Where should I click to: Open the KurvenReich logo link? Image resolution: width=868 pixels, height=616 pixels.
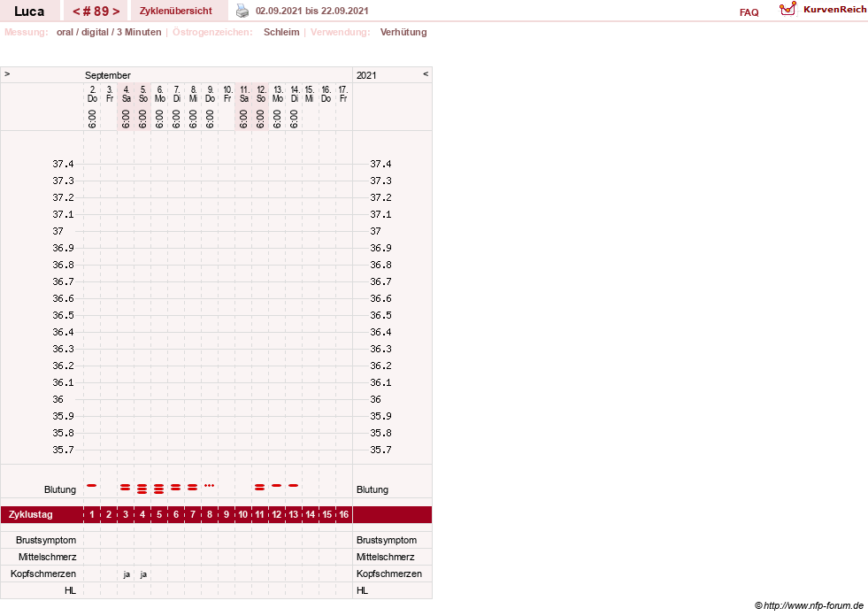823,10
